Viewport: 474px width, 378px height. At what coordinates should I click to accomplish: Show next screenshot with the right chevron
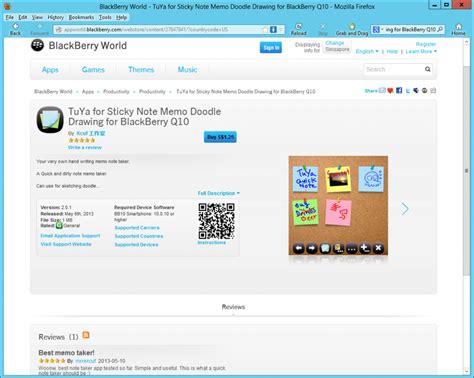(405, 209)
